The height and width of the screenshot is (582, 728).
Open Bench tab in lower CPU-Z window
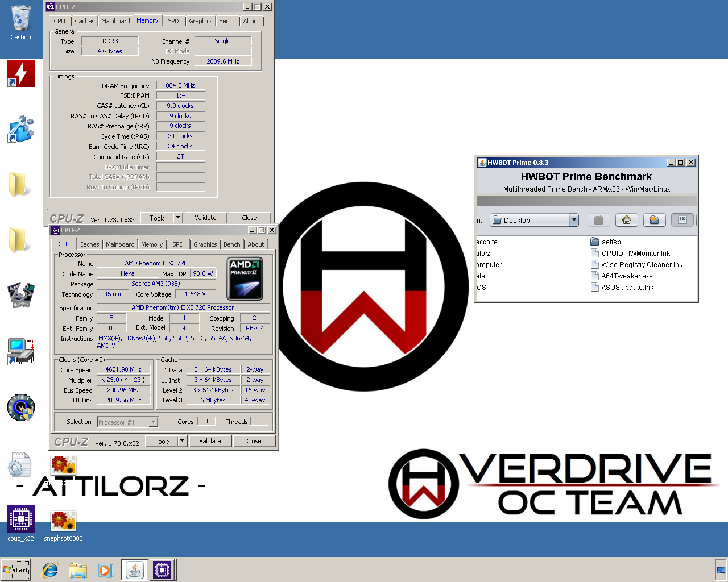231,244
